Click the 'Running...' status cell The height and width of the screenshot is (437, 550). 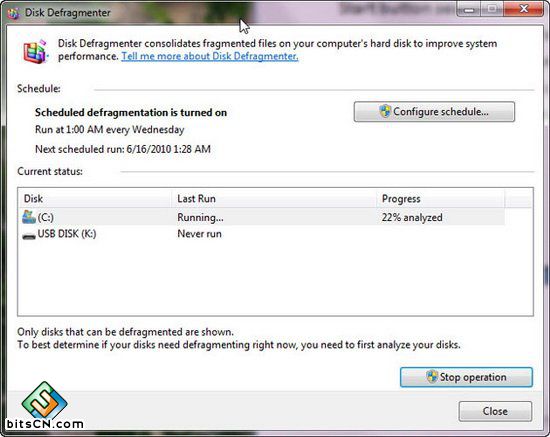tap(200, 217)
